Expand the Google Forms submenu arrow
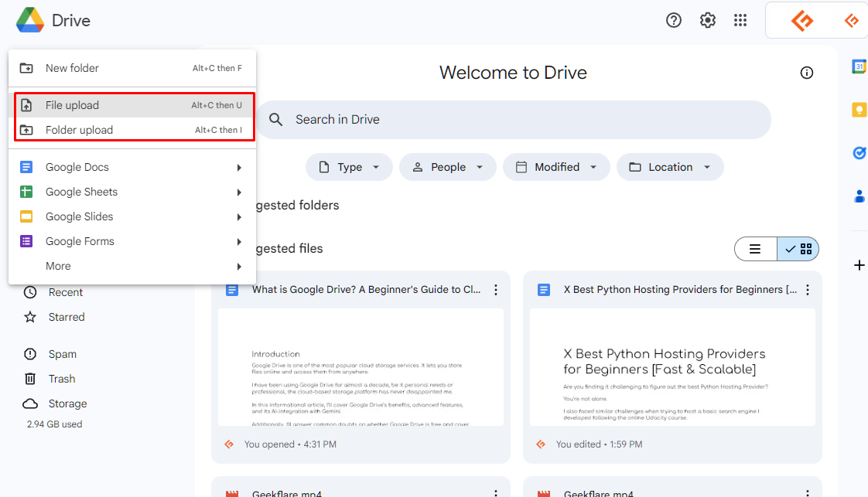The height and width of the screenshot is (497, 868). (x=239, y=242)
